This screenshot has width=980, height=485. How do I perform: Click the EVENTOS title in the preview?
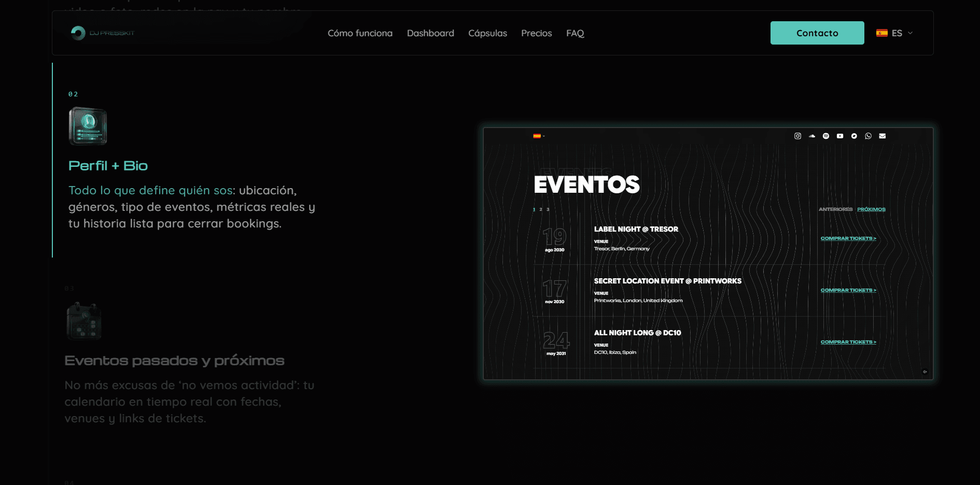tap(586, 184)
